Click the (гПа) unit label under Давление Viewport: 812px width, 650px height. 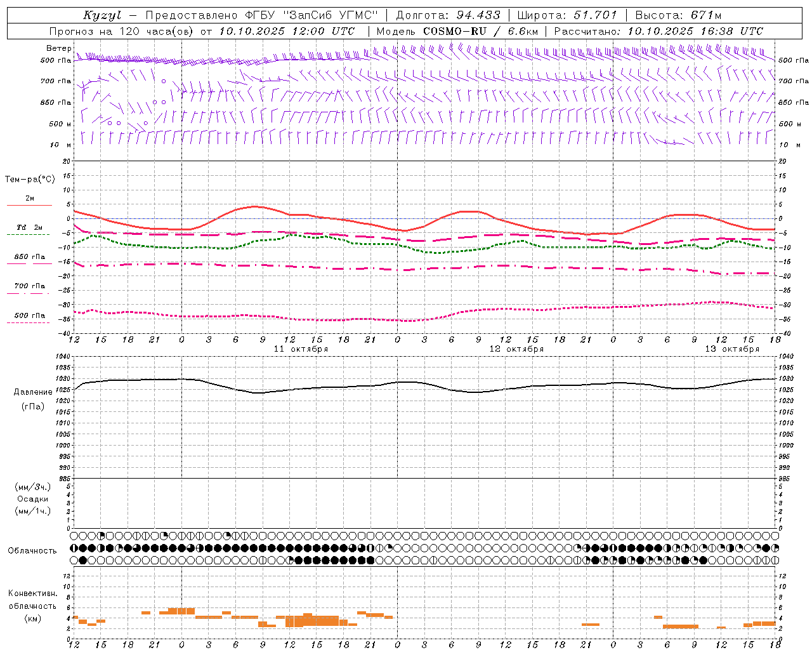click(x=33, y=407)
